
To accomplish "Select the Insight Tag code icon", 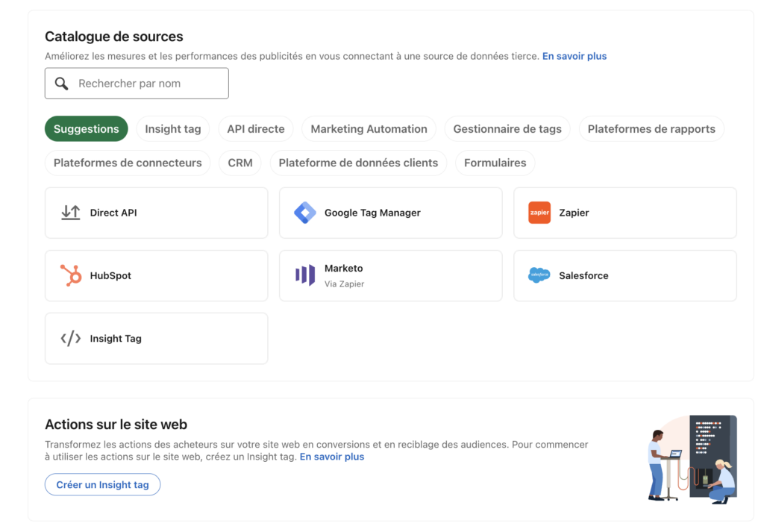I will (71, 338).
